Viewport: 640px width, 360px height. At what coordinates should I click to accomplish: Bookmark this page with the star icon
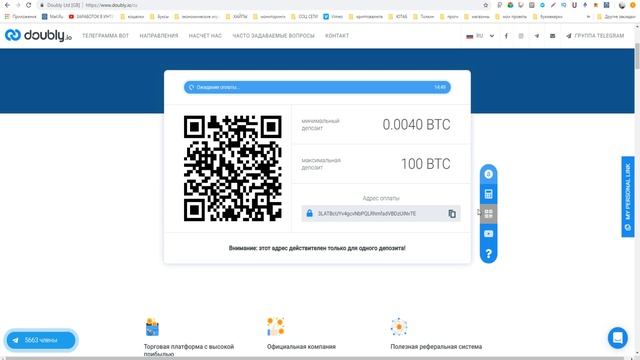click(x=486, y=5)
